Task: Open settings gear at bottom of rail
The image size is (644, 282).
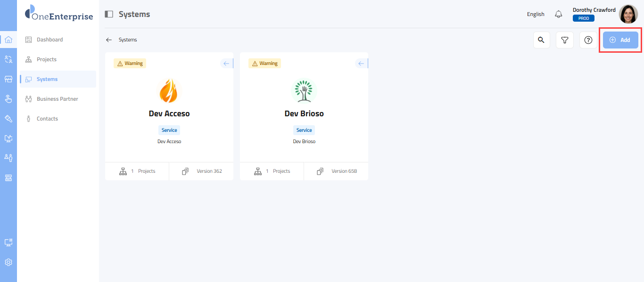Action: (8, 262)
